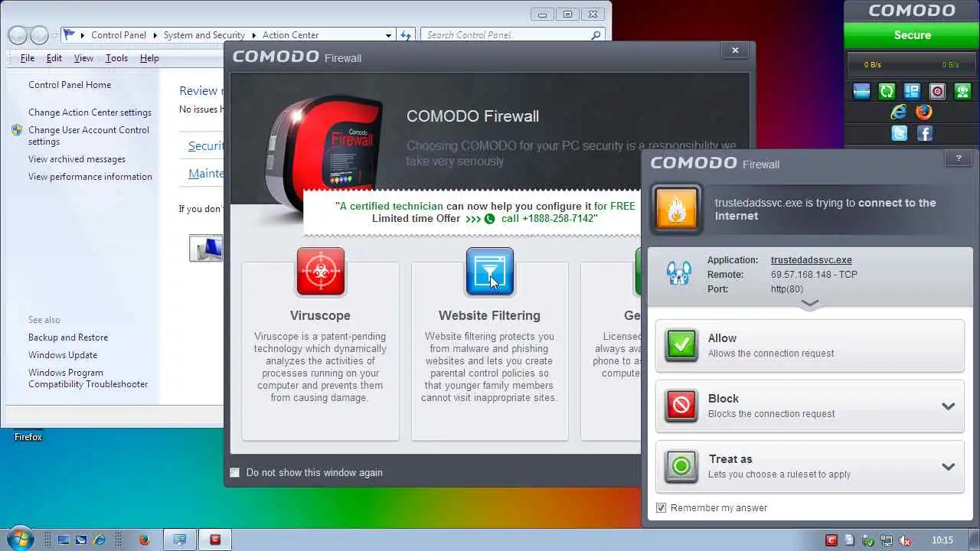
Task: Click the green checkmark Allow icon
Action: pos(681,345)
